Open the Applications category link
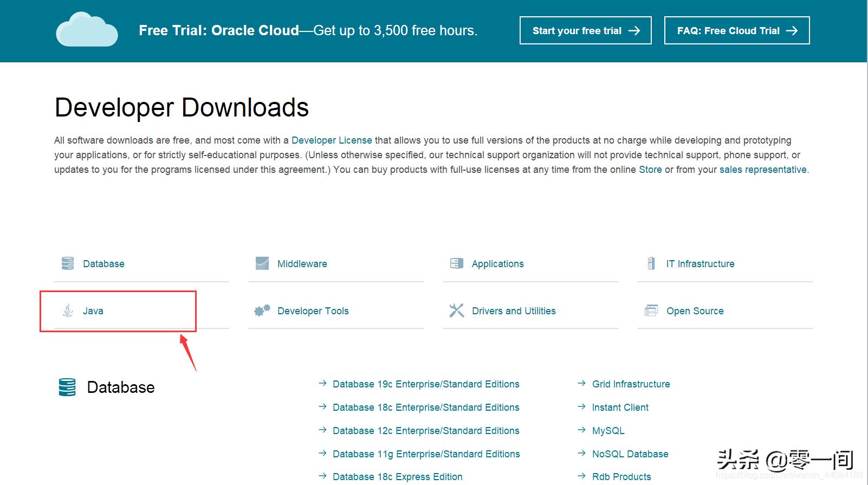 [x=498, y=264]
